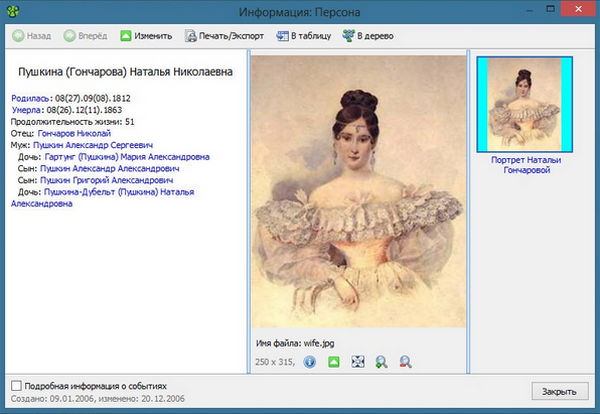
Task: Enable Подробная информация о событиях checkbox
Action: (x=16, y=385)
